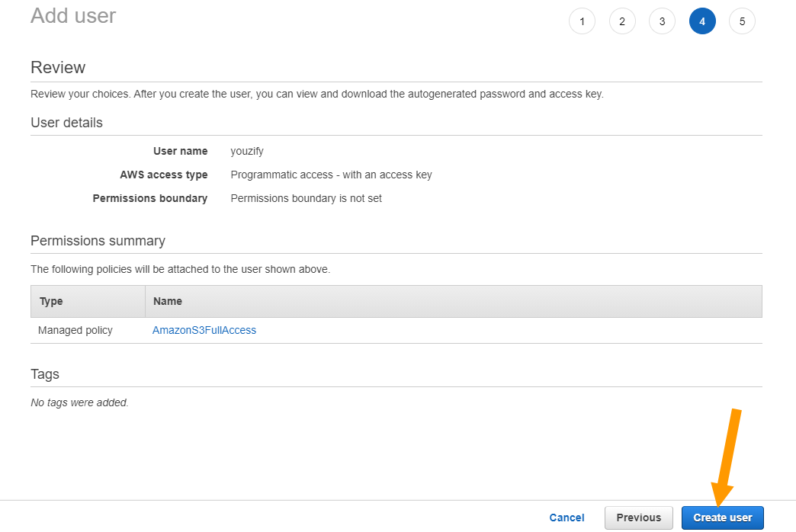This screenshot has height=532, width=796.
Task: Click 'The following policies will be attached' text
Action: click(x=180, y=269)
